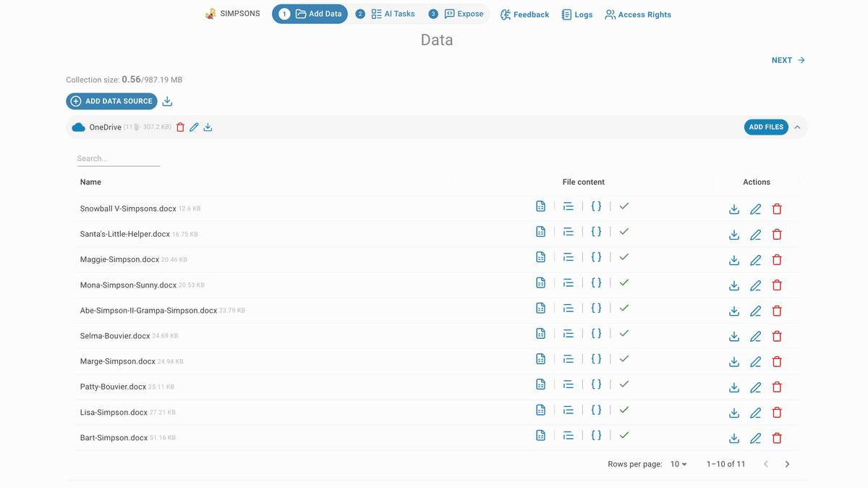Collapse the OneDrive source panel
868x488 pixels.
797,127
